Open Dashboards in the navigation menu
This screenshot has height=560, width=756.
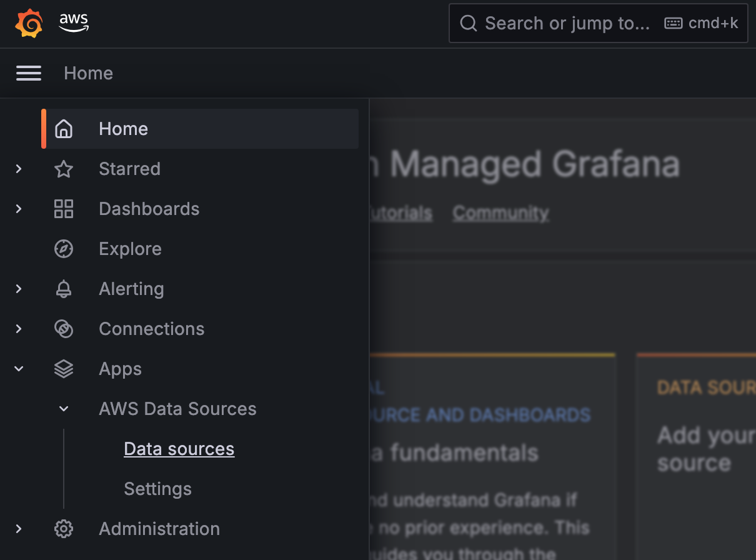(x=149, y=209)
